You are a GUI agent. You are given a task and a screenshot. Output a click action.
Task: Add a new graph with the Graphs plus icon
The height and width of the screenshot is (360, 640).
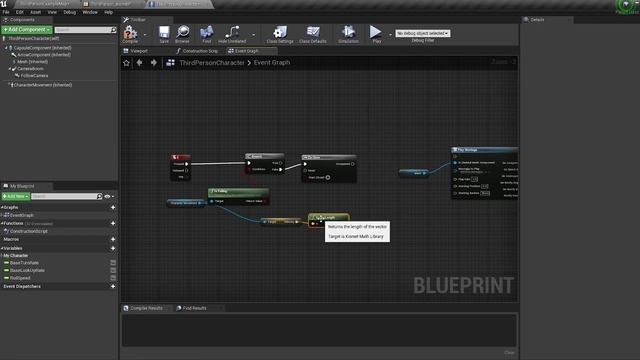[x=113, y=207]
